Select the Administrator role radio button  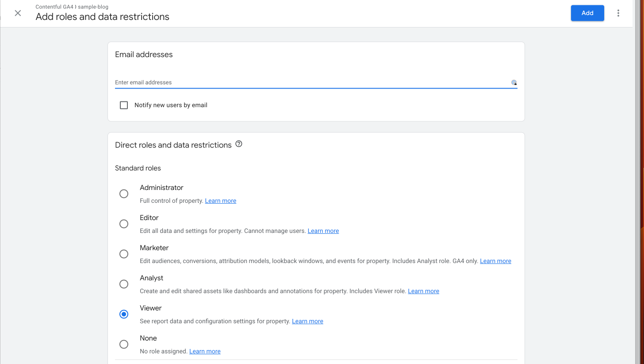pos(124,194)
